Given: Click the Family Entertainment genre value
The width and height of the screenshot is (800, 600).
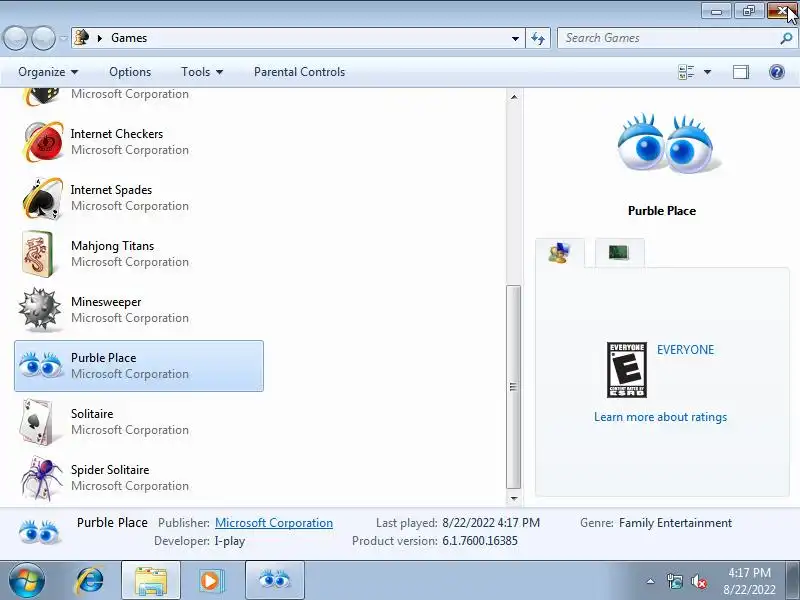Looking at the screenshot, I should [x=675, y=523].
